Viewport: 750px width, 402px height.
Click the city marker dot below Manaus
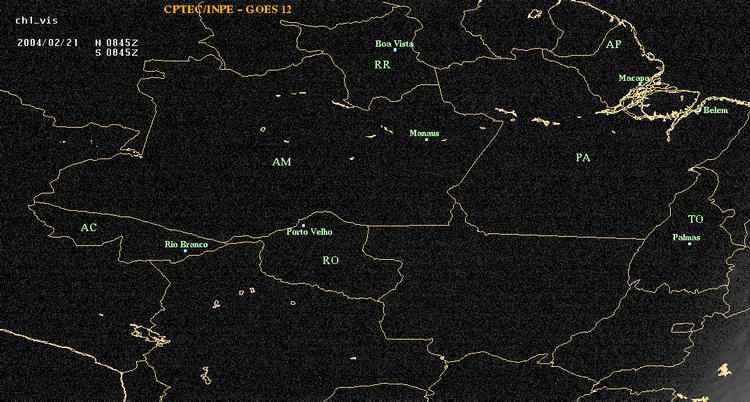point(427,140)
